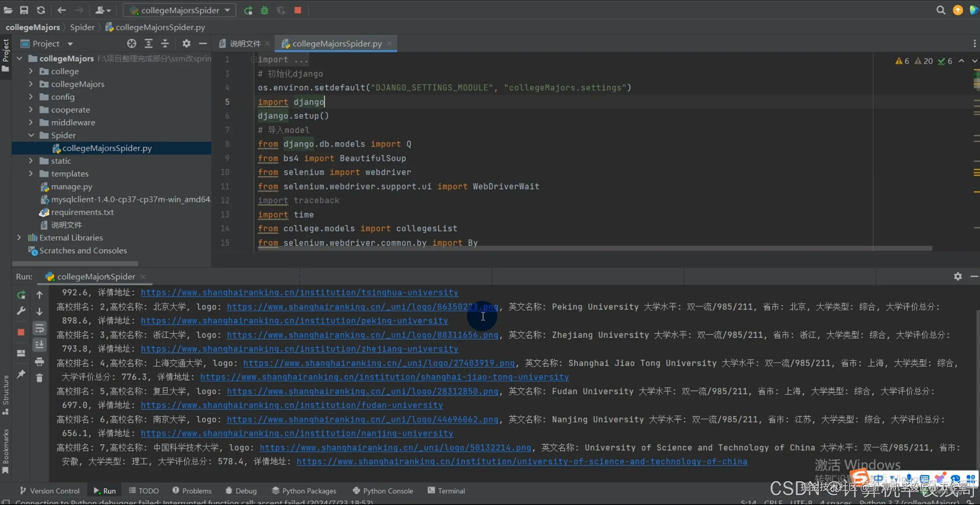The image size is (980, 505).
Task: Open the tsinghua-university institution link
Action: tap(299, 292)
